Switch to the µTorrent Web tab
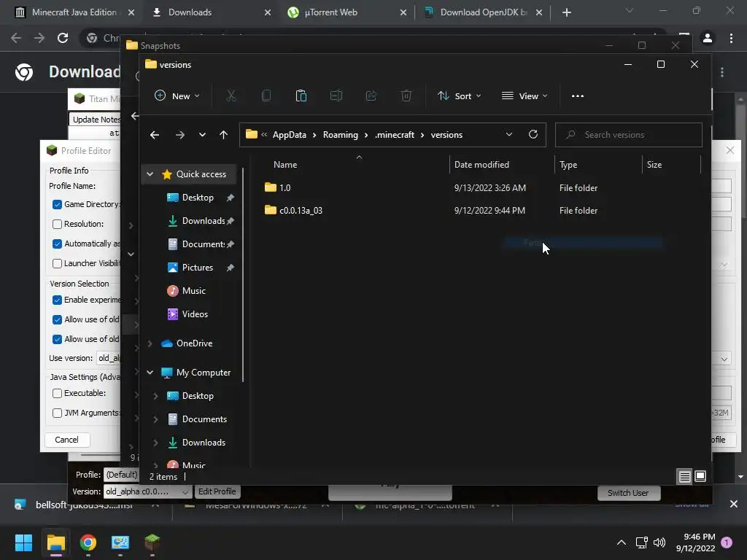747x560 pixels. (347, 12)
